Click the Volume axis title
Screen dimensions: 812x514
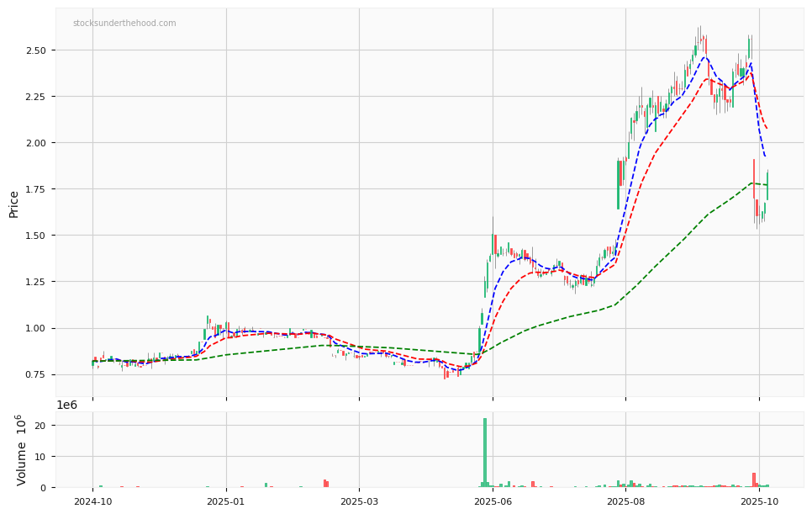pos(22,450)
